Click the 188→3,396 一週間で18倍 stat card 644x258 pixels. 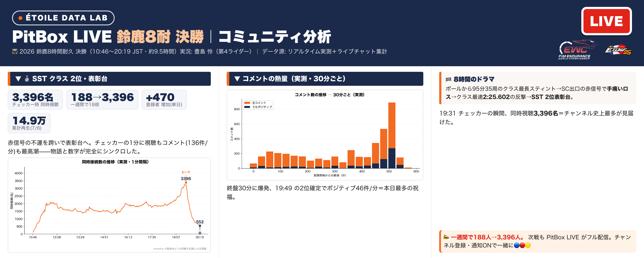[102, 100]
